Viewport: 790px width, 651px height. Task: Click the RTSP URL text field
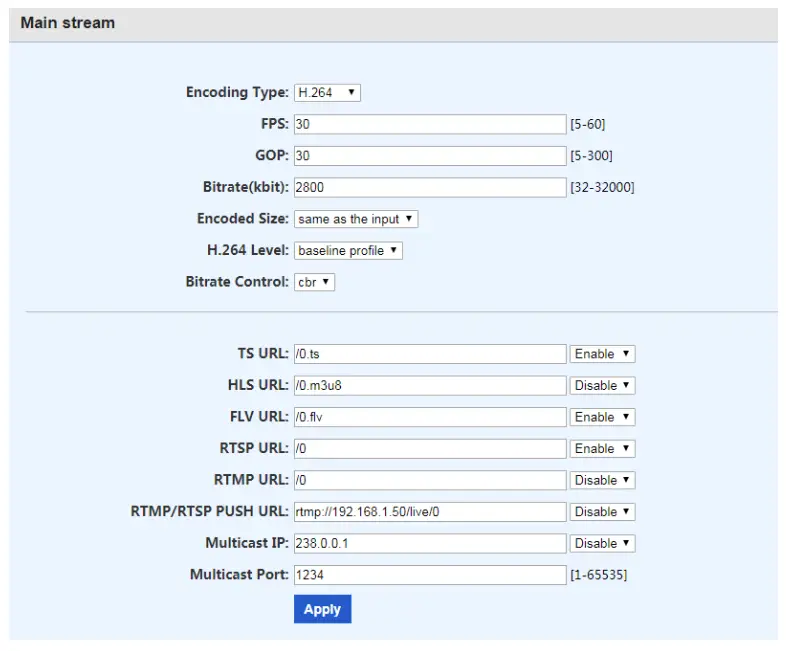coord(430,449)
